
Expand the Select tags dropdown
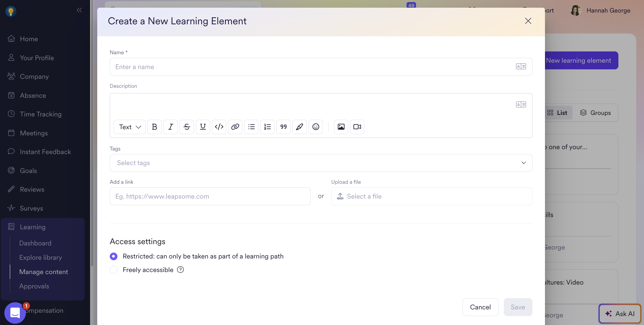click(x=321, y=163)
